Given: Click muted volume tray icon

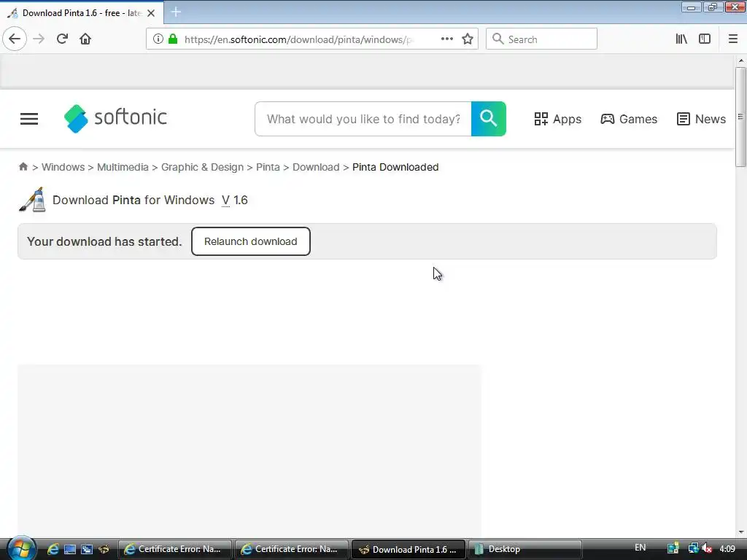Looking at the screenshot, I should point(707,548).
